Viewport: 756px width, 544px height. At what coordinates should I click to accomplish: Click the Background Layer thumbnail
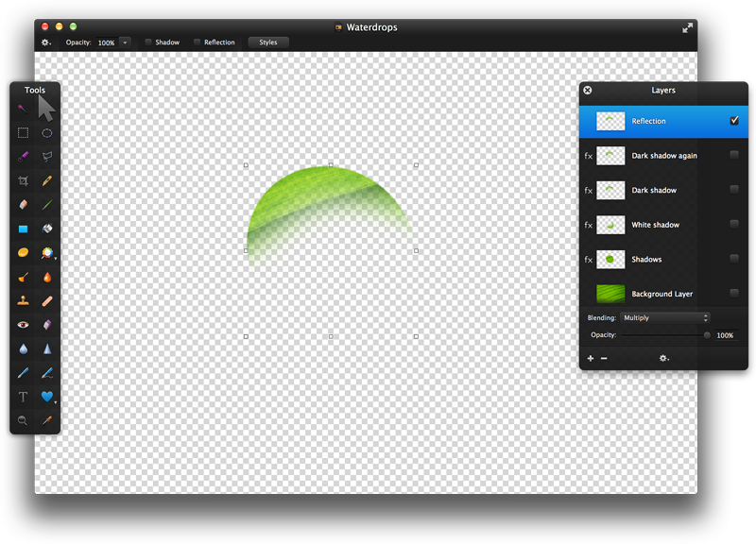(x=611, y=293)
